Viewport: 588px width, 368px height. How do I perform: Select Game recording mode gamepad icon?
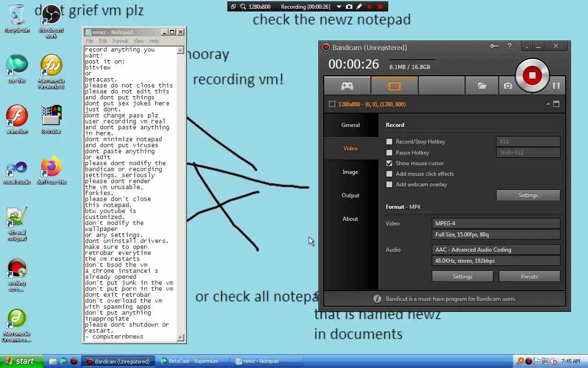pos(347,86)
